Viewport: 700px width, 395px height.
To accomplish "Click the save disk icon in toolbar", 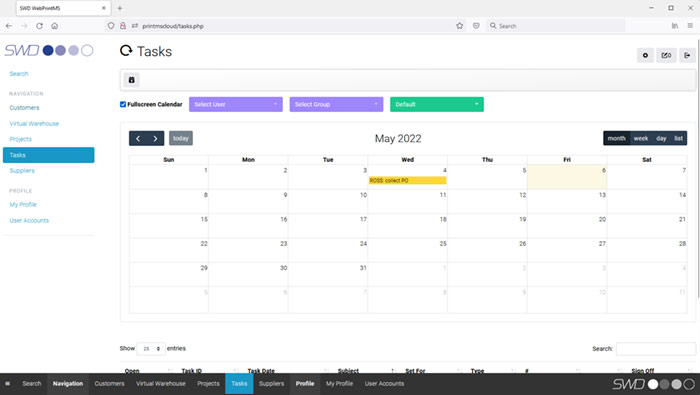I will pos(131,80).
